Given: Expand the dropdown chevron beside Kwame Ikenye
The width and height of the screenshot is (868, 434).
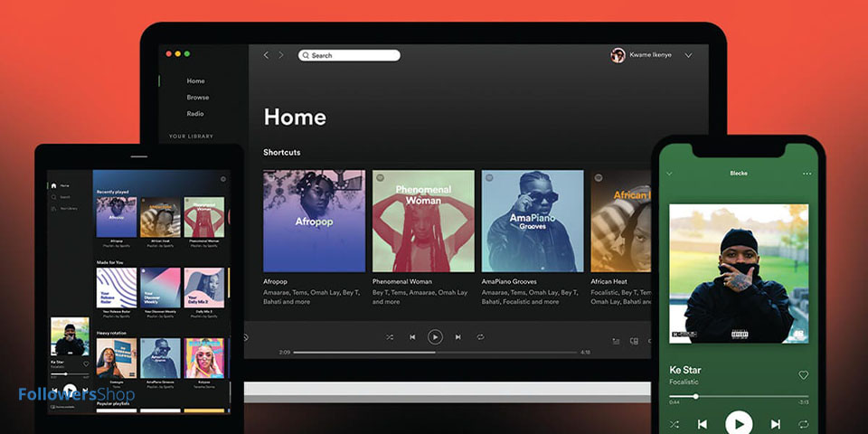Looking at the screenshot, I should tap(688, 55).
